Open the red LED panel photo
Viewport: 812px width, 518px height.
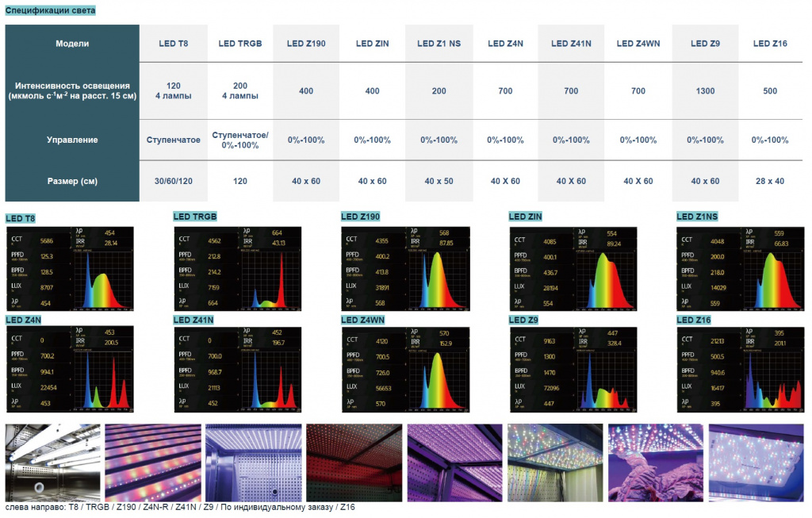tap(354, 462)
